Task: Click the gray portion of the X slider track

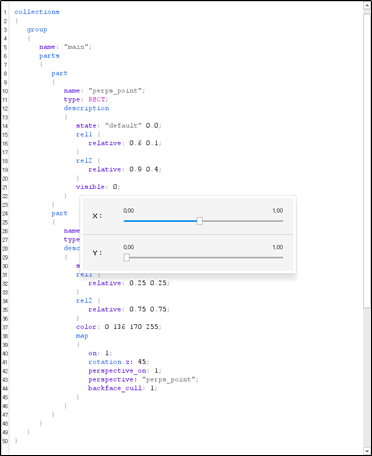Action: [x=243, y=221]
